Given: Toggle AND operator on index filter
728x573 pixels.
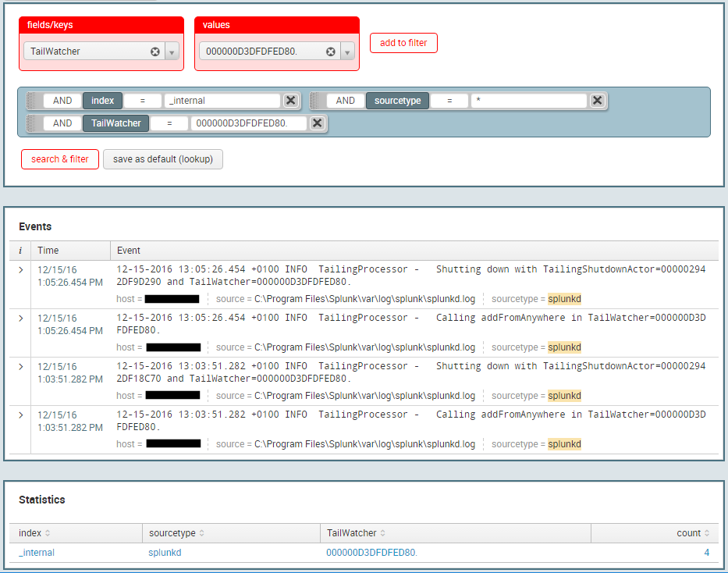Looking at the screenshot, I should click(62, 100).
